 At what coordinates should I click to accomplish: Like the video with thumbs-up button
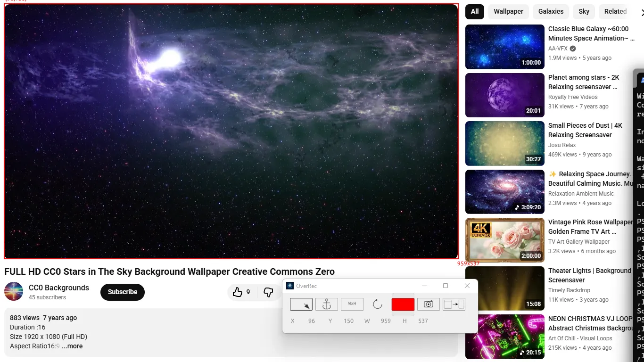[242, 292]
